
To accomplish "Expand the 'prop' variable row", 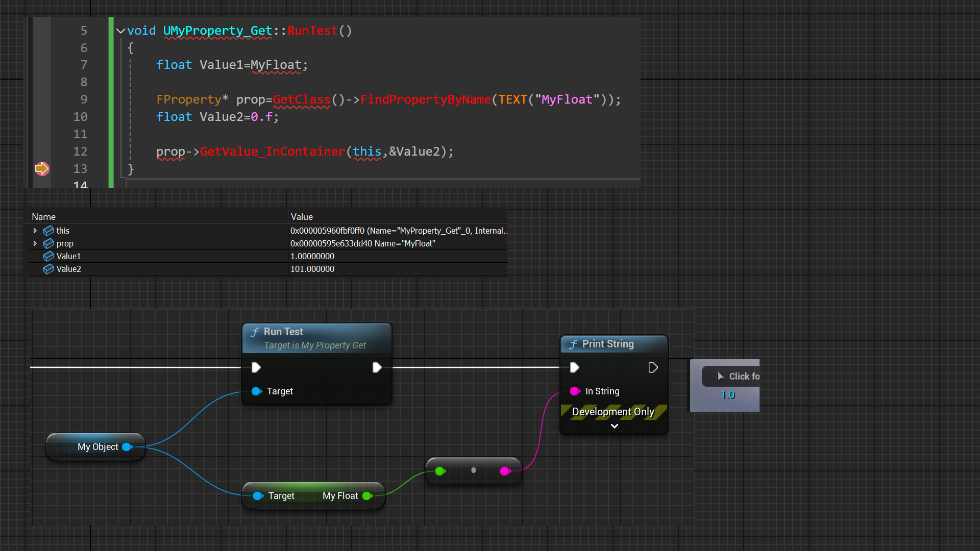I will 35,243.
